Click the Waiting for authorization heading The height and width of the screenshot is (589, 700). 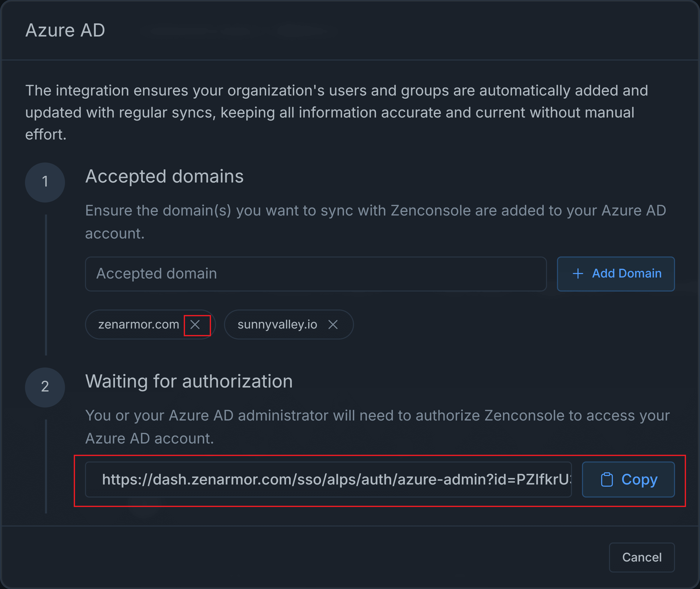[189, 381]
